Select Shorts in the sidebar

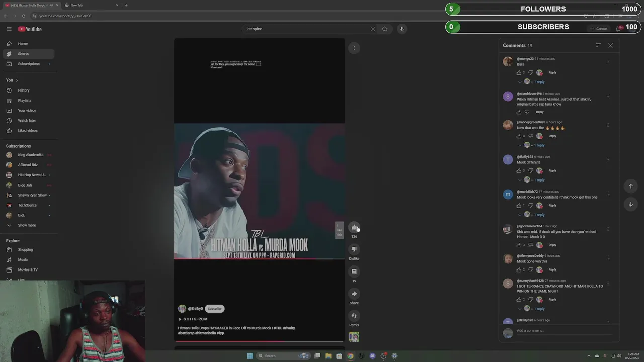(x=29, y=54)
